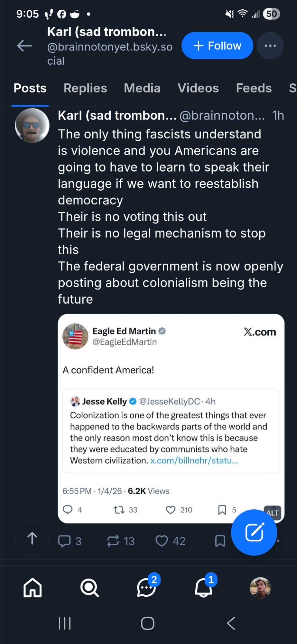Select the Videos tab
This screenshot has width=297, height=644.
(x=198, y=88)
